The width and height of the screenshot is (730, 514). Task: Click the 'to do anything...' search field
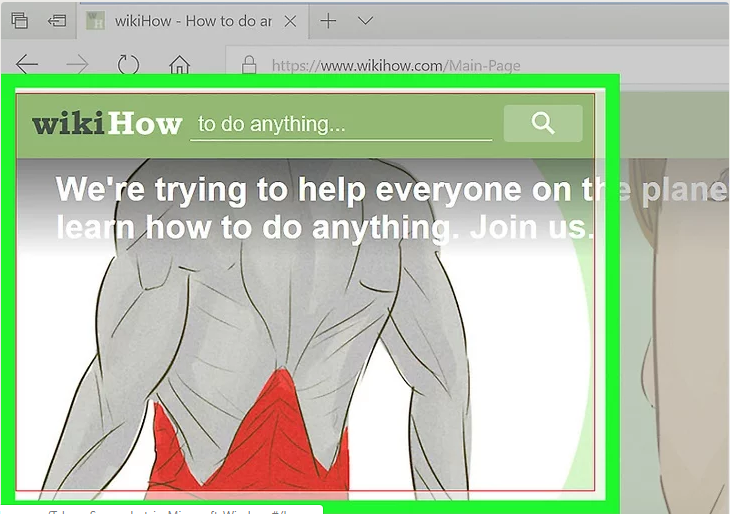(341, 125)
